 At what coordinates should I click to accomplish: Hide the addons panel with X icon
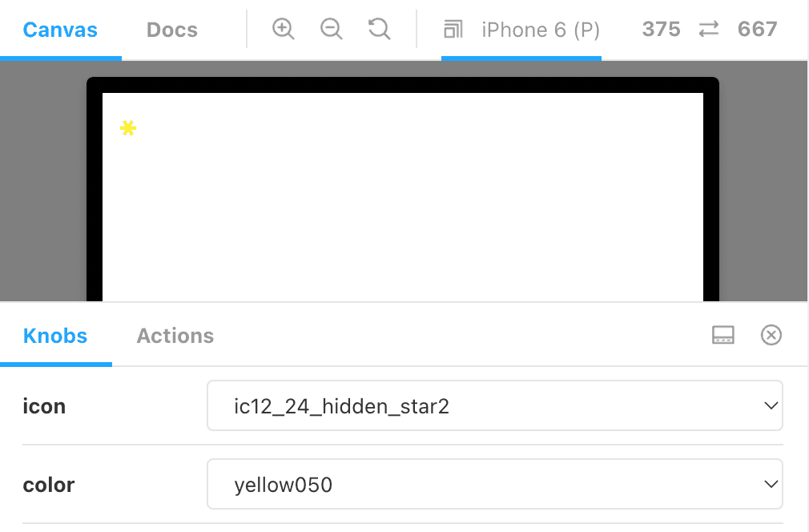click(x=771, y=335)
